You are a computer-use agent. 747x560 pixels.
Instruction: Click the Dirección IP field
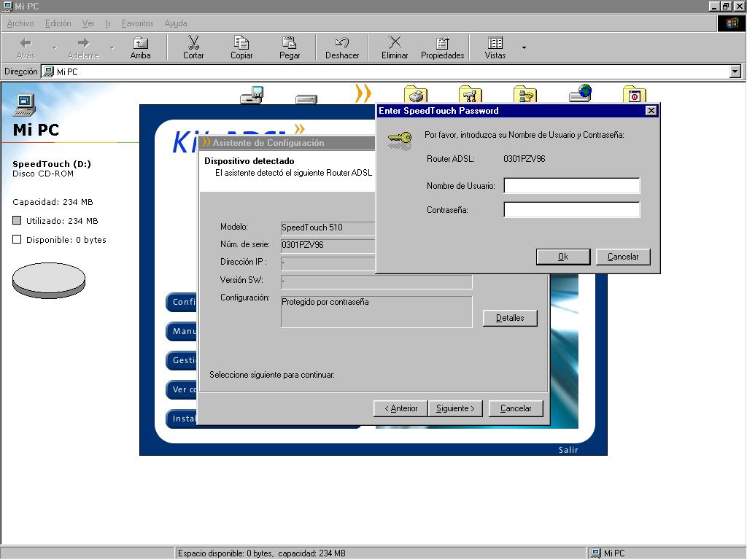(x=328, y=263)
